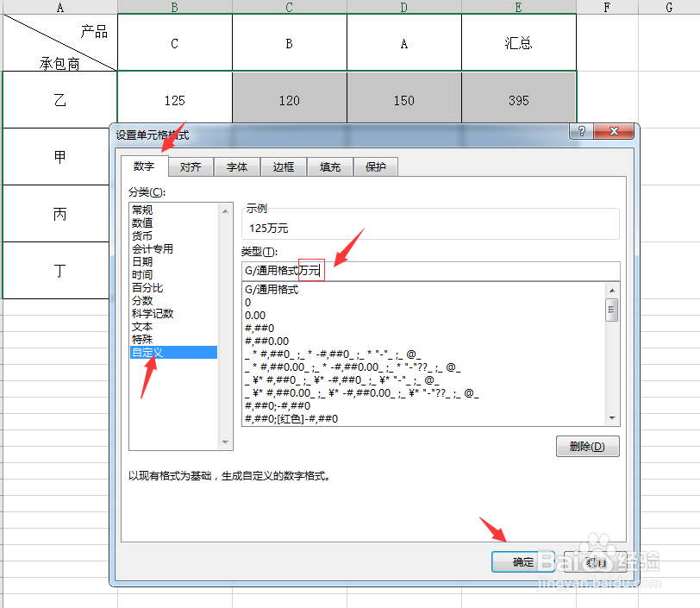This screenshot has width=700, height=608.
Task: Open the 边框 settings tab
Action: pos(284,166)
